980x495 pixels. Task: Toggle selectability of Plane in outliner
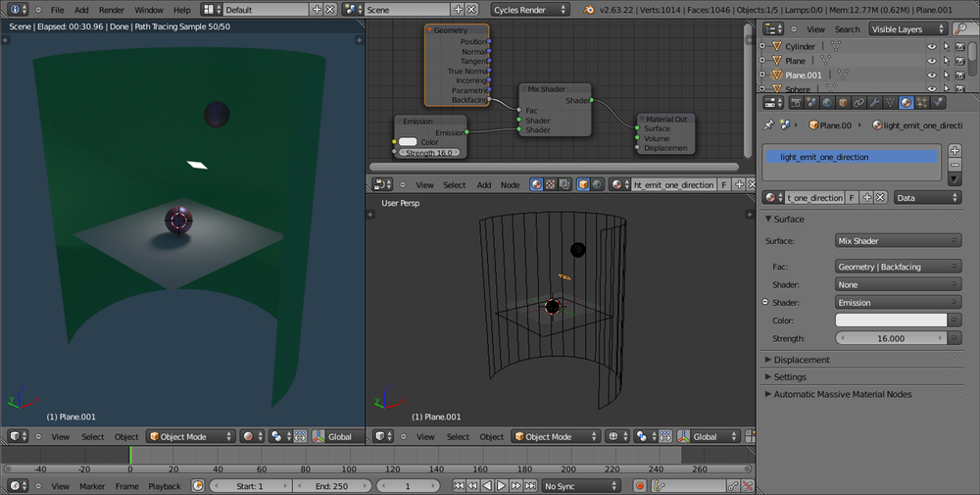tap(946, 61)
